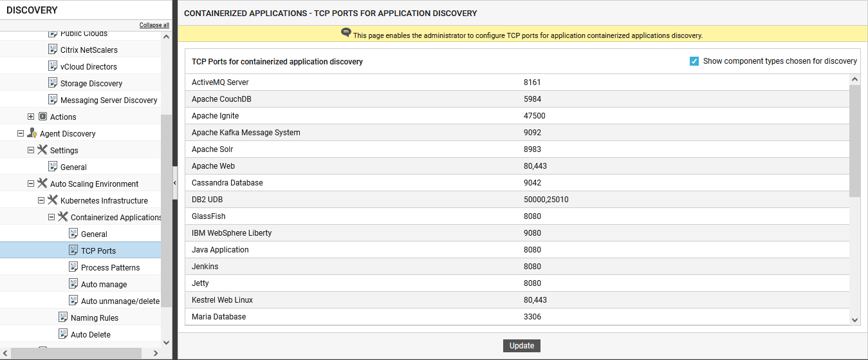The image size is (868, 360).
Task: Expand the Actions tree node
Action: pyautogui.click(x=31, y=117)
